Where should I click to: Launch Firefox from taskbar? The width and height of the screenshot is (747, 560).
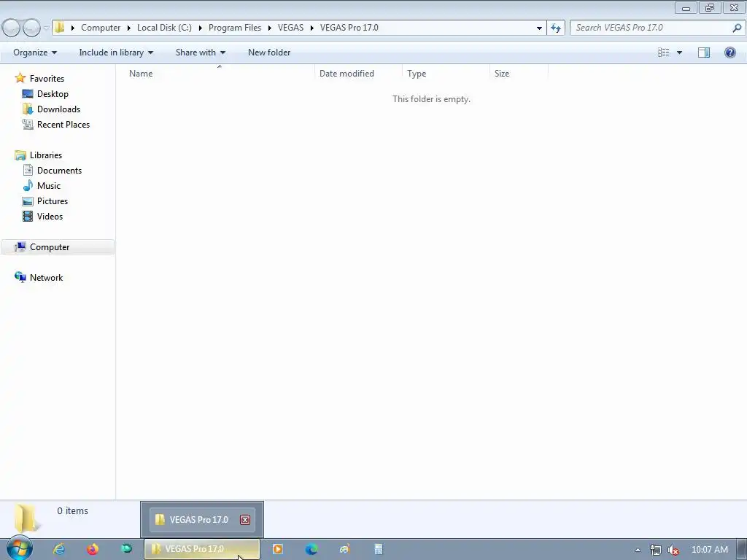[x=93, y=549]
